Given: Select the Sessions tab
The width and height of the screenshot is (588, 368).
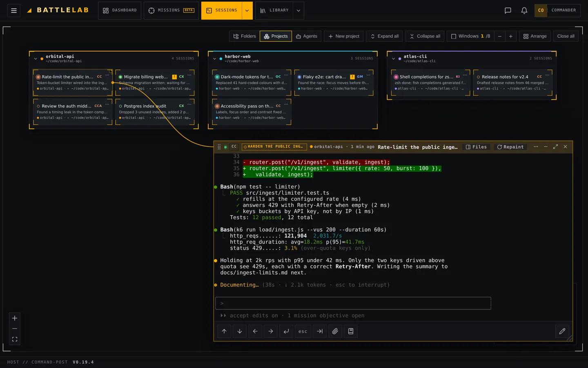Looking at the screenshot, I should click(x=222, y=11).
